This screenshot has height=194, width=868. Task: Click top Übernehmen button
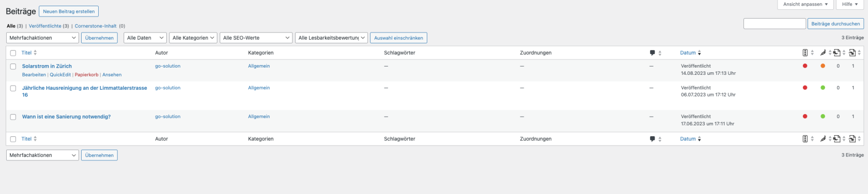(99, 38)
